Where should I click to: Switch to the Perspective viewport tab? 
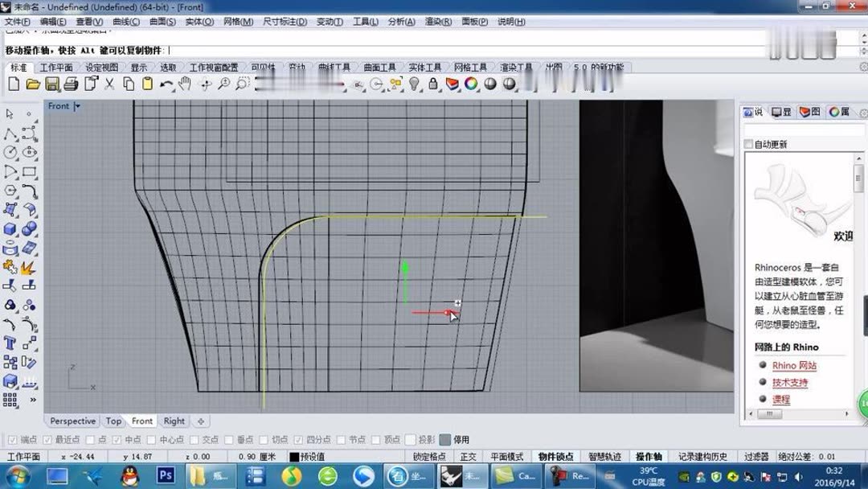tap(72, 421)
